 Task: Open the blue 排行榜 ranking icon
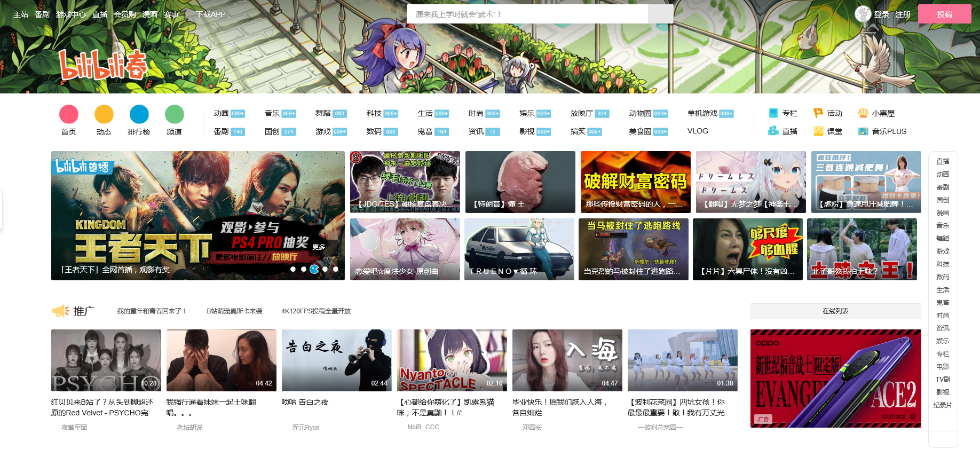click(x=139, y=114)
